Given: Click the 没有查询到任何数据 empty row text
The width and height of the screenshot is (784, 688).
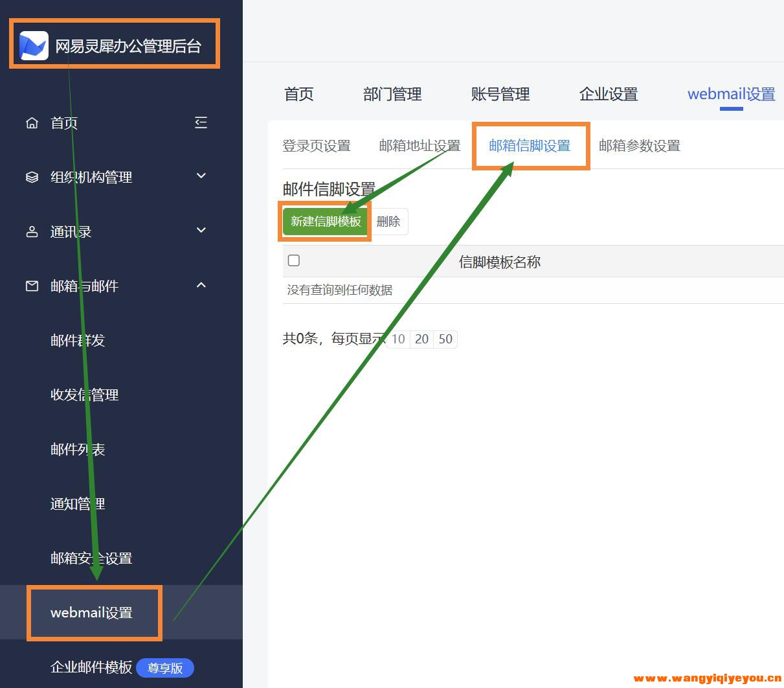Looking at the screenshot, I should point(340,290).
